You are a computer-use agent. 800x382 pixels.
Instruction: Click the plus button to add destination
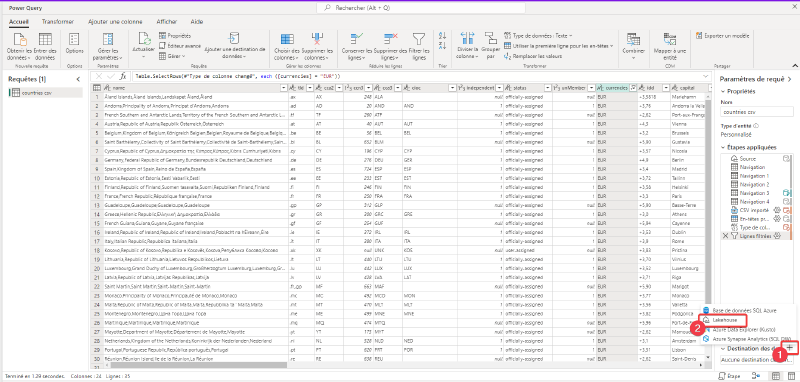[x=790, y=348]
